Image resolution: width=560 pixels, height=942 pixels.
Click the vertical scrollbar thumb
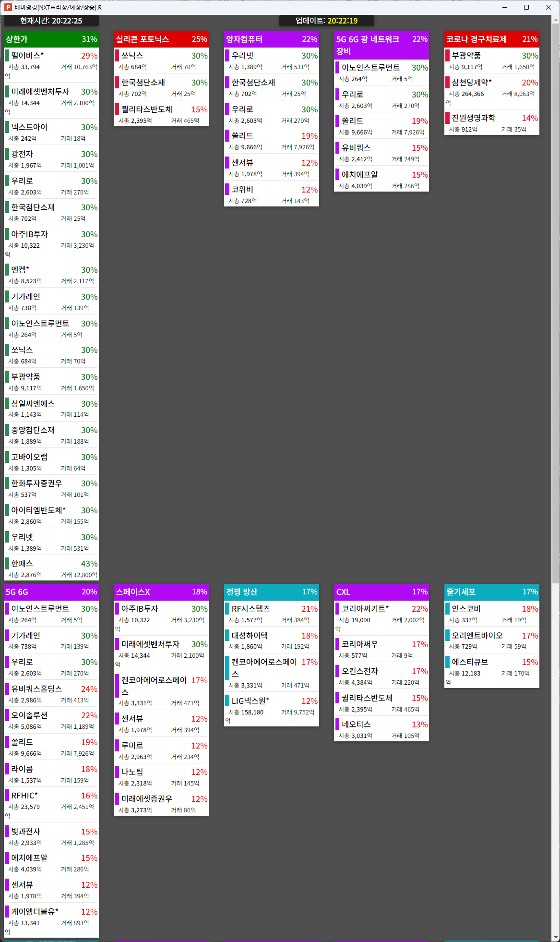click(x=556, y=302)
